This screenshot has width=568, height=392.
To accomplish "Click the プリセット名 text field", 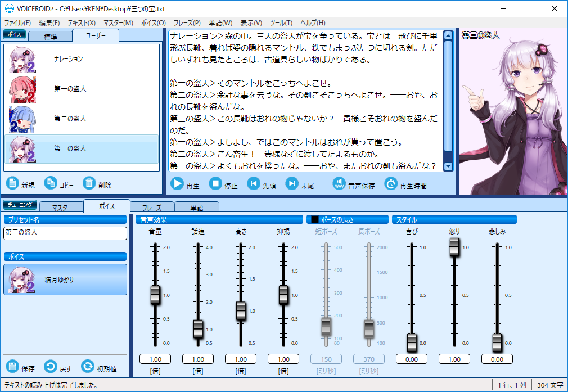I will coord(65,233).
